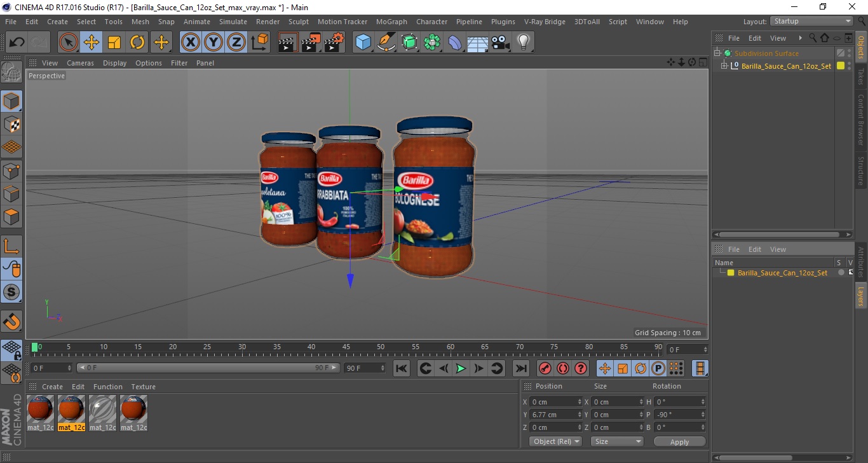Toggle the Viewport Solo S icon
This screenshot has width=868, height=463.
pyautogui.click(x=11, y=293)
